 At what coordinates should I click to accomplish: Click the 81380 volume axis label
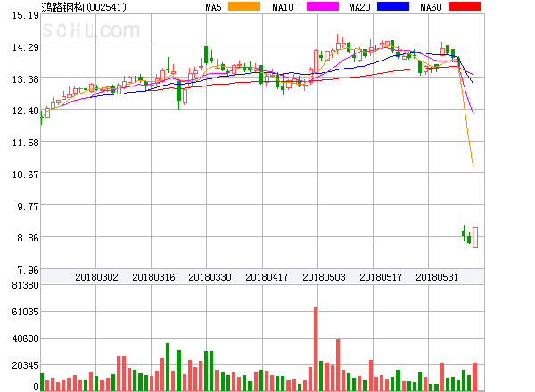tap(26, 285)
